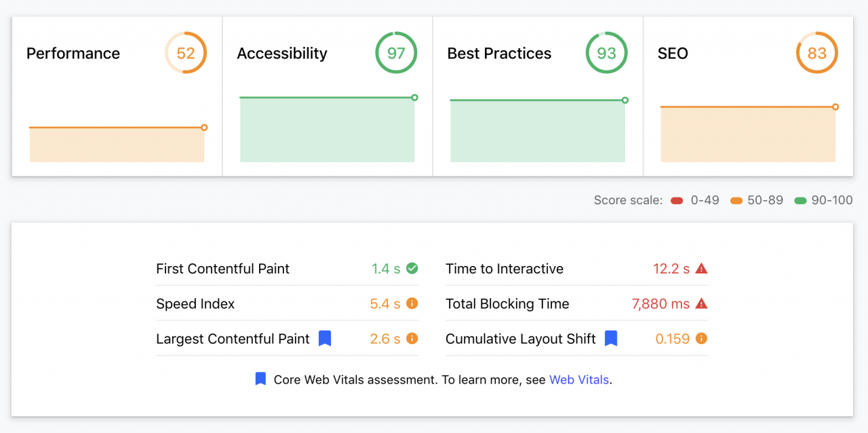Click the orange info icon beside Cumulative Layout Shift value
Screen dimensions: 868x433
point(701,338)
